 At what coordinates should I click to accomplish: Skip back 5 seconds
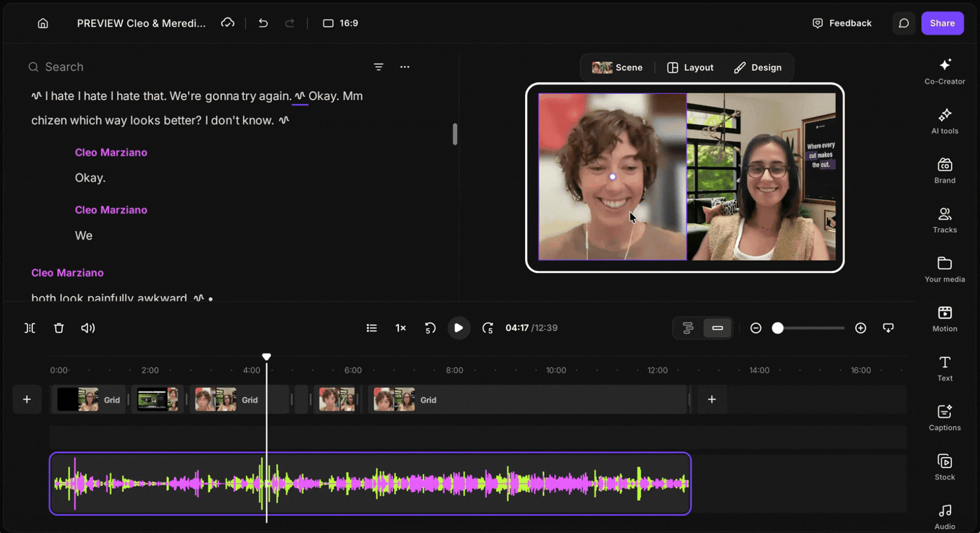430,328
